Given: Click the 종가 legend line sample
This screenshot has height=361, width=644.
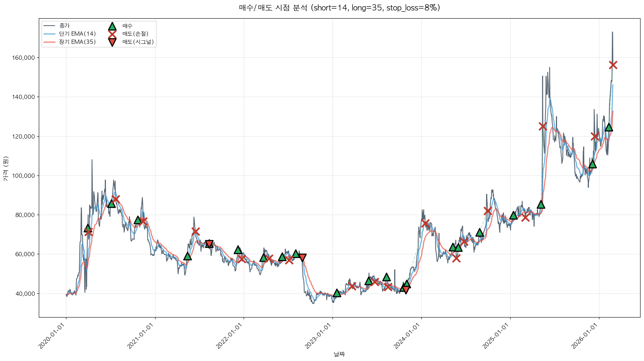Looking at the screenshot, I should [x=50, y=26].
